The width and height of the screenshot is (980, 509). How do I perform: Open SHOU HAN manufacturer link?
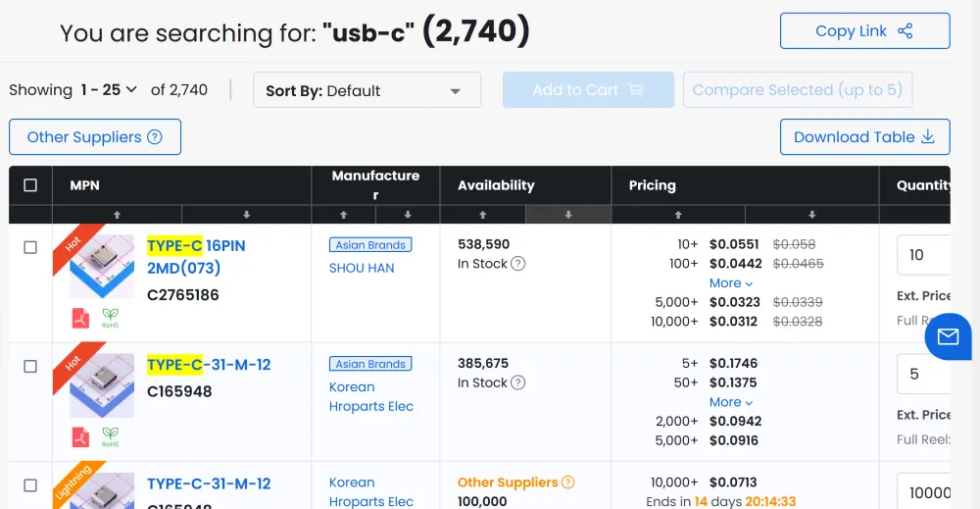pos(362,268)
